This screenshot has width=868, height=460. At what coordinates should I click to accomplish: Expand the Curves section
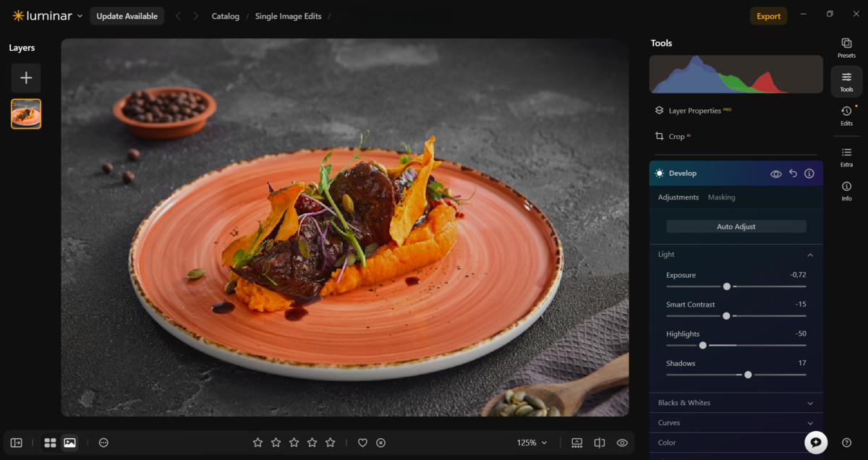[736, 422]
